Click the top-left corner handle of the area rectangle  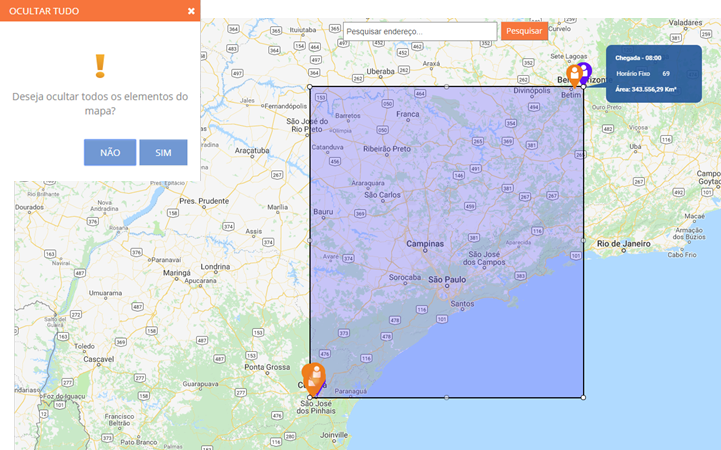[309, 86]
